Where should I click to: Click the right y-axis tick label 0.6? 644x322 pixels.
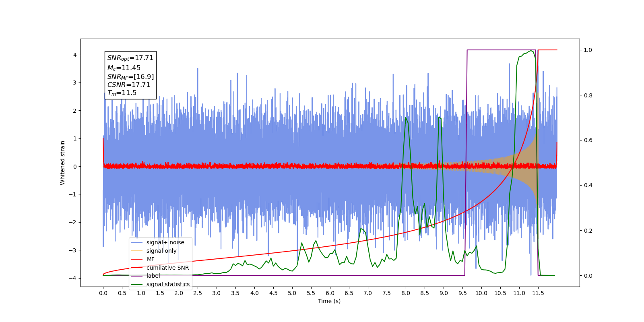coord(588,140)
